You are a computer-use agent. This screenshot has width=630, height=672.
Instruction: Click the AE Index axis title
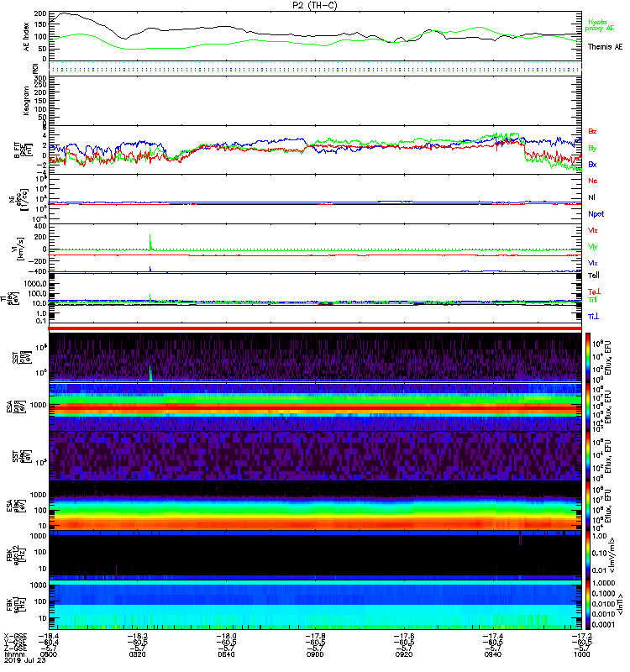pyautogui.click(x=27, y=36)
